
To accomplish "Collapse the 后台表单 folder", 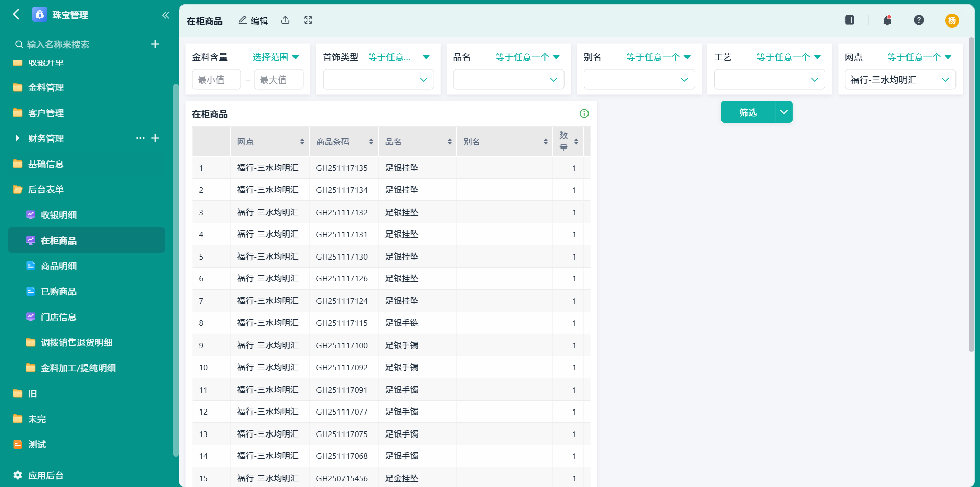I will click(x=86, y=189).
